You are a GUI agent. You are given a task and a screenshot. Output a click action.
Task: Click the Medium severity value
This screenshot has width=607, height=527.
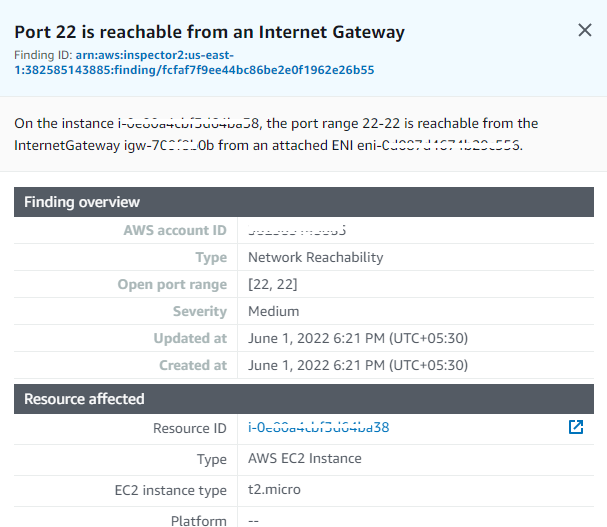pos(273,311)
